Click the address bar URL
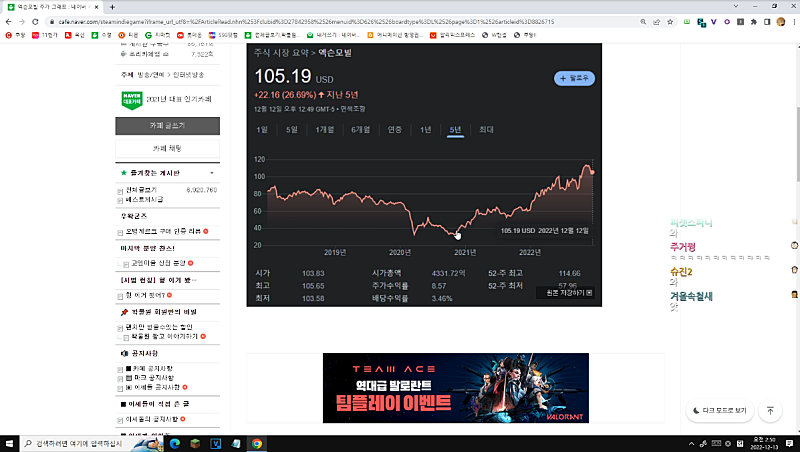Viewport: 800px width, 452px height. pyautogui.click(x=306, y=22)
